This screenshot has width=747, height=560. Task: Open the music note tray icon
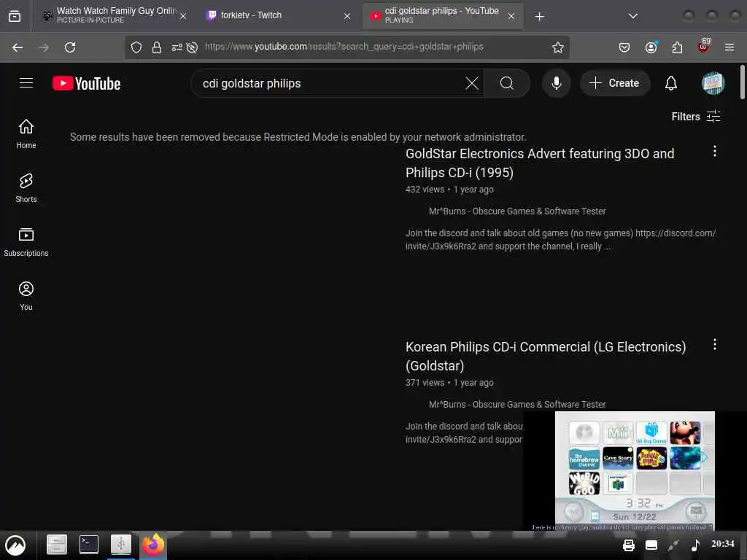click(695, 545)
